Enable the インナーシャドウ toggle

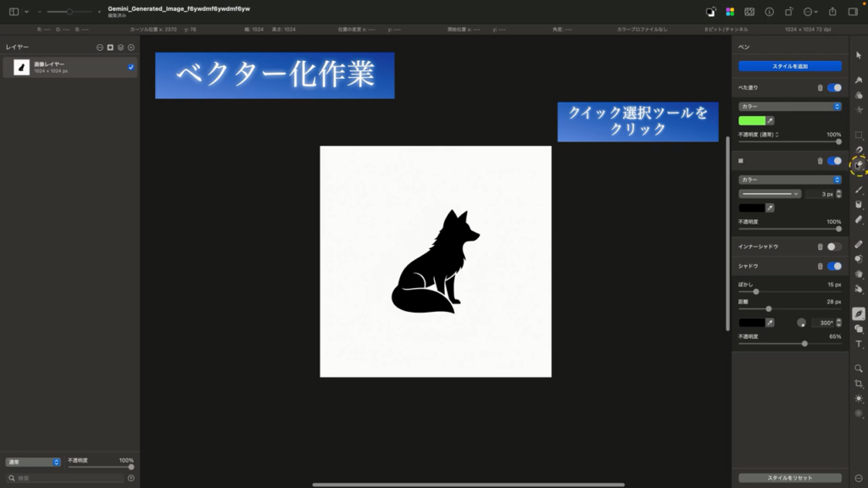(x=834, y=247)
